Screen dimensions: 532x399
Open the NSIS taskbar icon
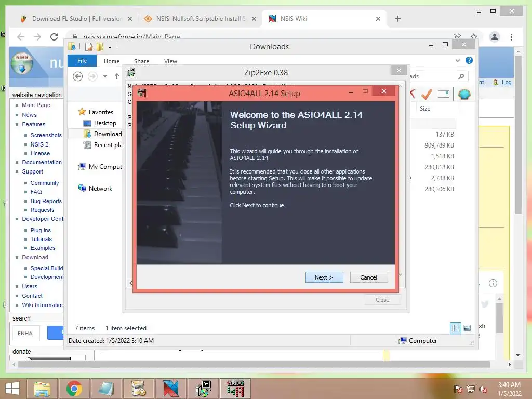point(138,389)
